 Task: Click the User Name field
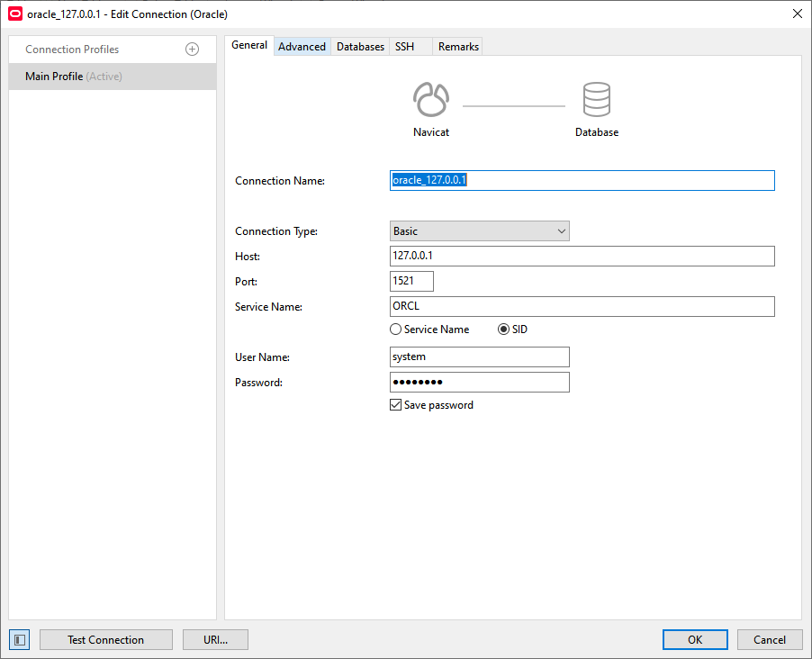(480, 357)
